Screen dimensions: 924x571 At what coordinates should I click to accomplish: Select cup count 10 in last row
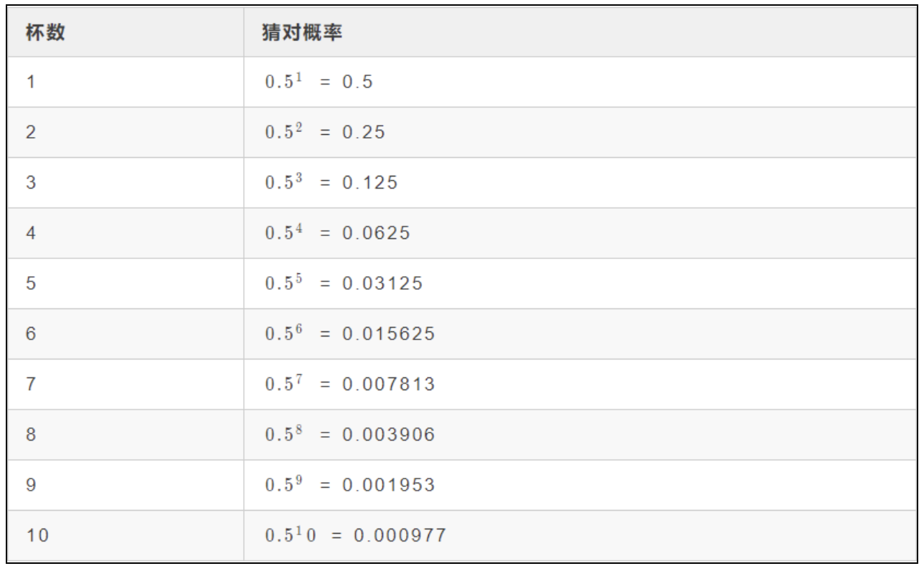pyautogui.click(x=34, y=534)
